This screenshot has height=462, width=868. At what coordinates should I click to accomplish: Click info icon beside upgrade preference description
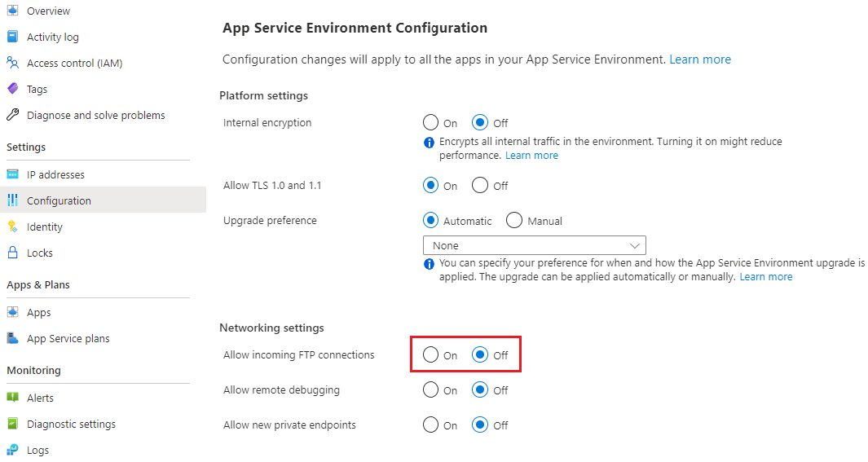(x=429, y=264)
